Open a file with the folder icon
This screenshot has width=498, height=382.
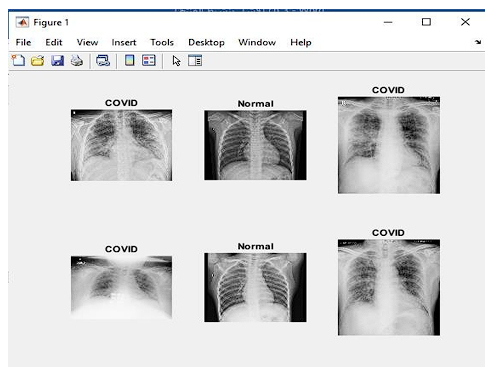click(x=37, y=61)
